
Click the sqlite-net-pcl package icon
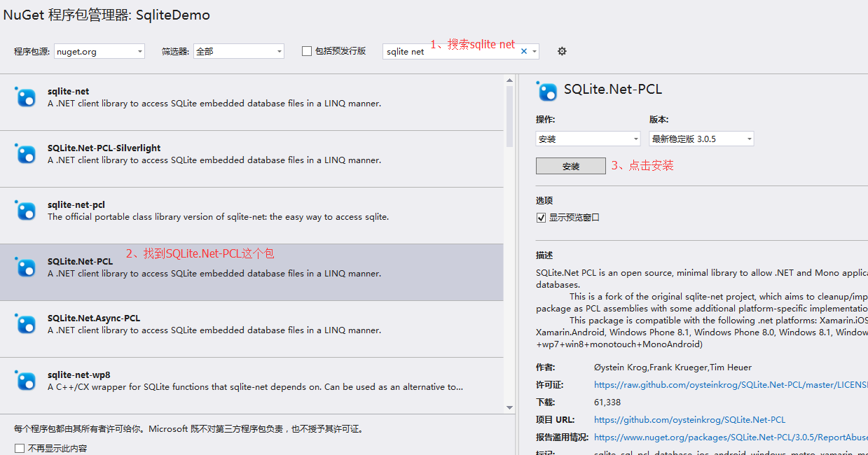[25, 211]
